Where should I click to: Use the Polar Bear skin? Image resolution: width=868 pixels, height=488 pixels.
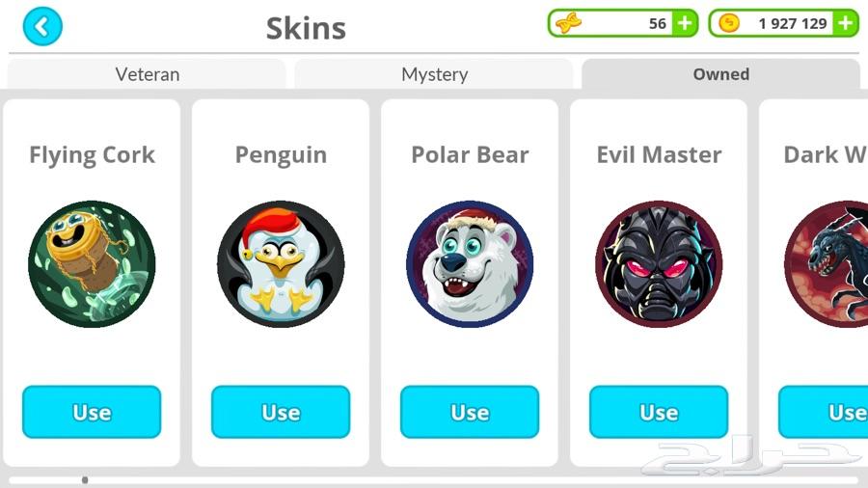470,412
